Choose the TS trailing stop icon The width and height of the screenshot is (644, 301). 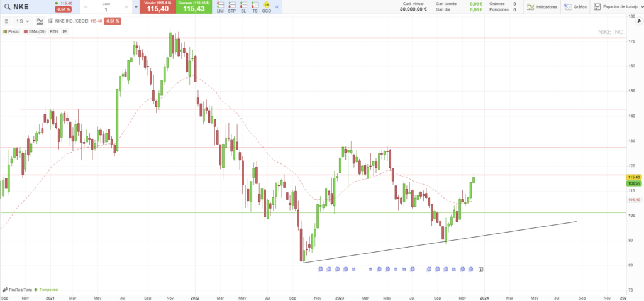[255, 7]
